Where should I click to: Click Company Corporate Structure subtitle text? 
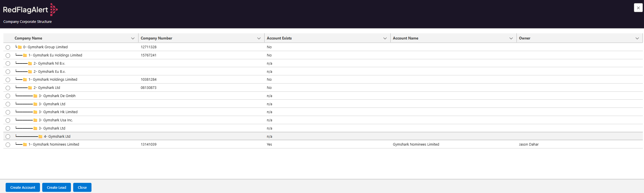[28, 22]
